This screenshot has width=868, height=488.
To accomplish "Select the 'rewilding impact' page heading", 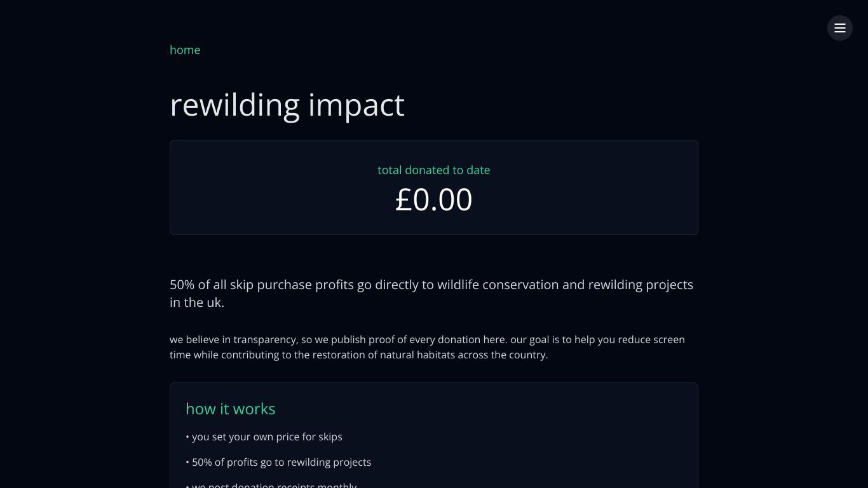I will [x=287, y=105].
